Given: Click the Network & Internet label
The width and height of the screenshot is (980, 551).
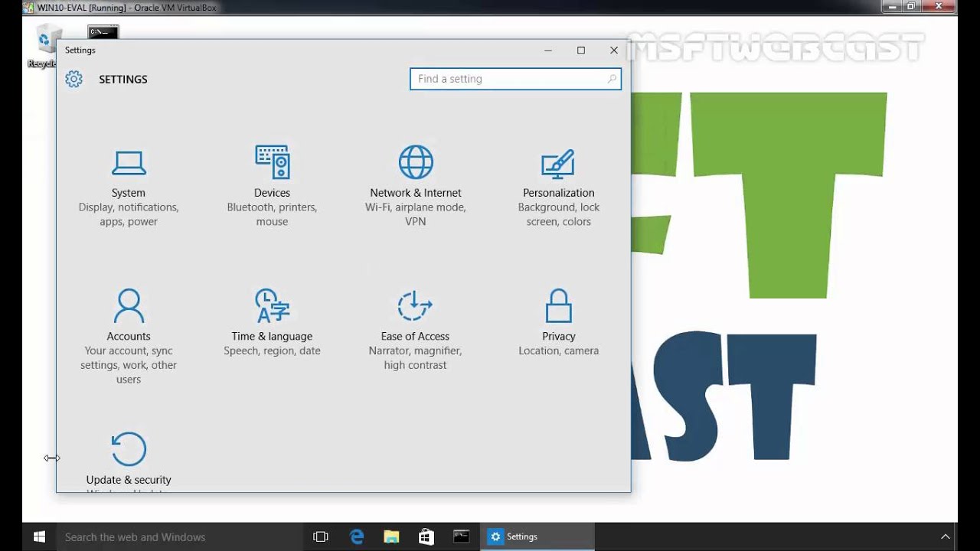Looking at the screenshot, I should coord(416,193).
